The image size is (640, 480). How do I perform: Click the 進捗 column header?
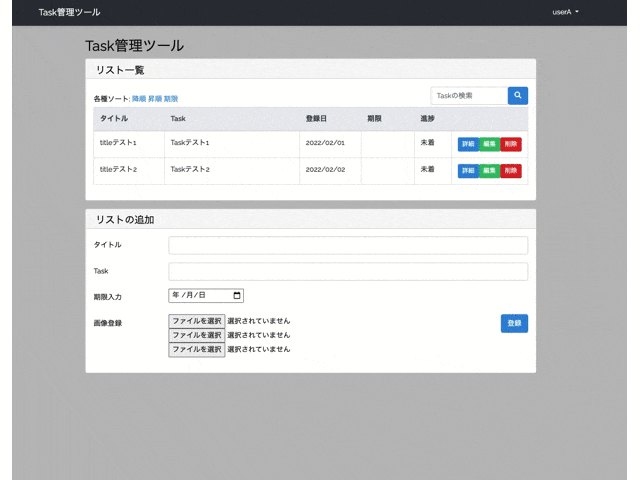433,119
